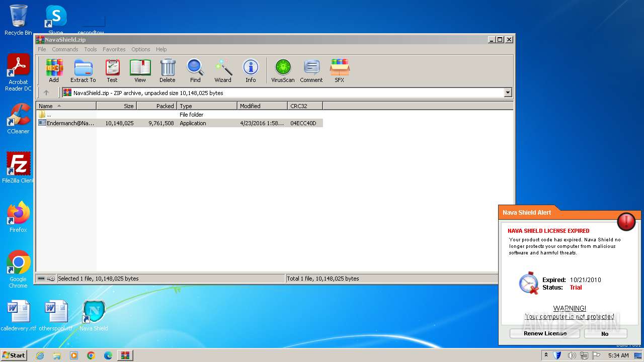
Task: Click the taskbar clock showing 5:34 AM
Action: 618,355
